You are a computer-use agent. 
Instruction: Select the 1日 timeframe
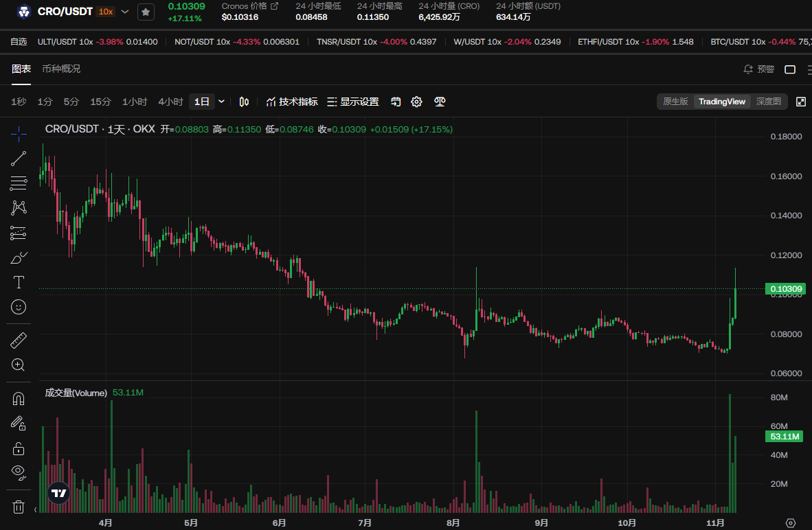[201, 102]
